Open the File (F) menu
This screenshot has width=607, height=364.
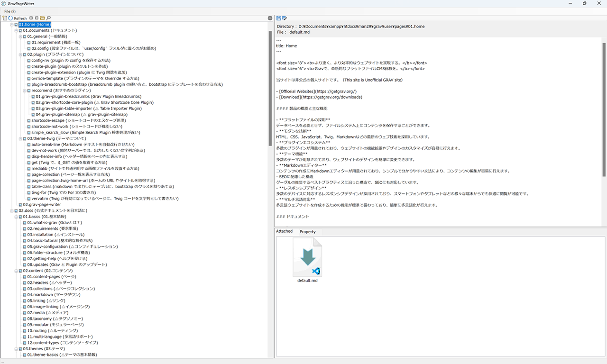(x=10, y=11)
